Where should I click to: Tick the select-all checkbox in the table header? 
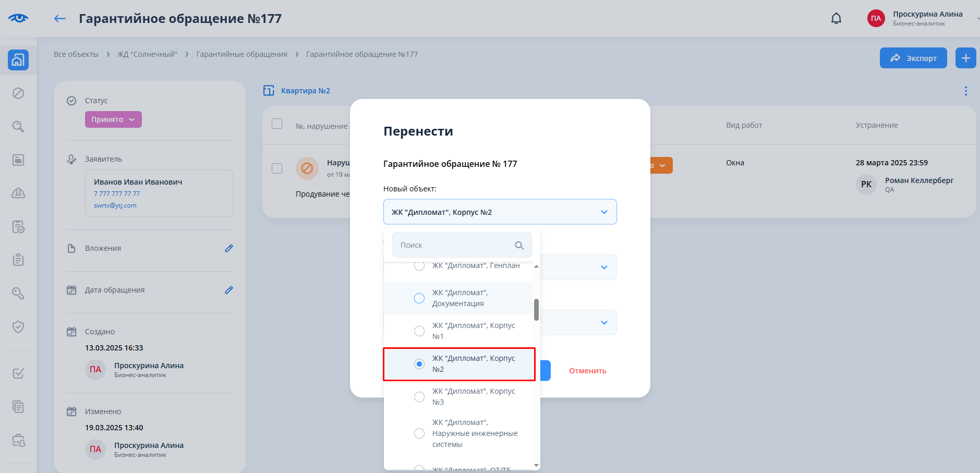(x=277, y=124)
